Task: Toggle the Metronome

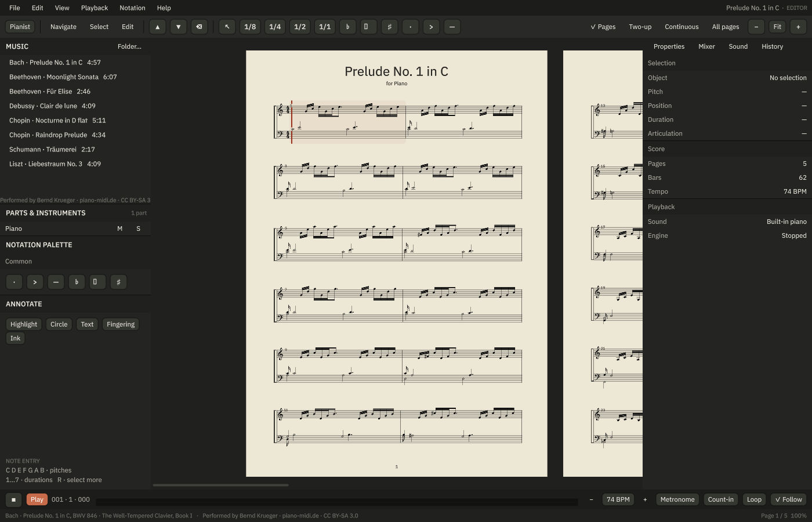Action: [677, 499]
